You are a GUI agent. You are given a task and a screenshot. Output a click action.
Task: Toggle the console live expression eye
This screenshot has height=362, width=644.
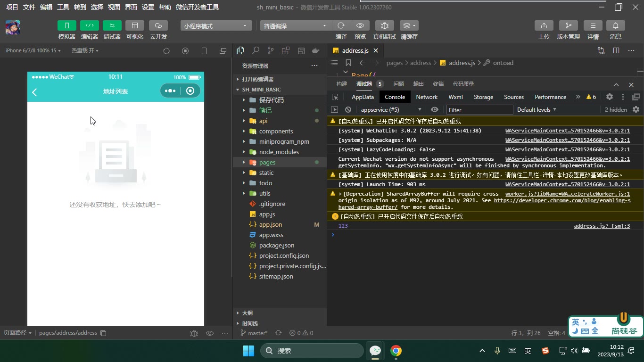[435, 110]
